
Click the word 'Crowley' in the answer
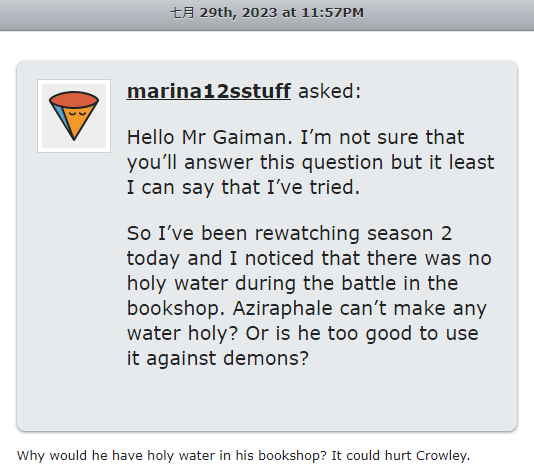(441, 456)
